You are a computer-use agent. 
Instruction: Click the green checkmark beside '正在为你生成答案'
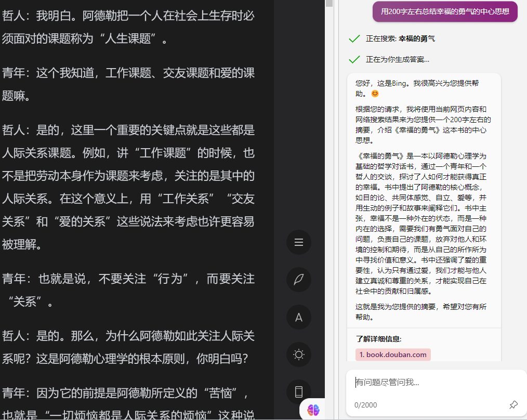354,60
